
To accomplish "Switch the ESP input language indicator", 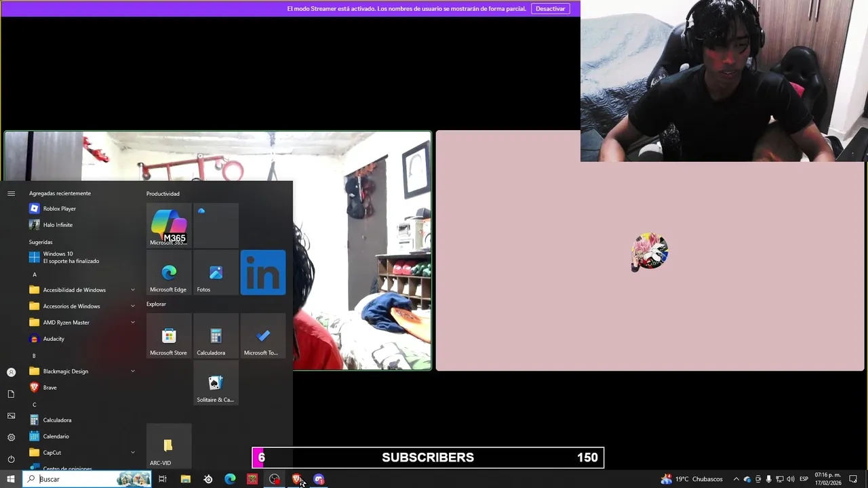I will pyautogui.click(x=804, y=479).
